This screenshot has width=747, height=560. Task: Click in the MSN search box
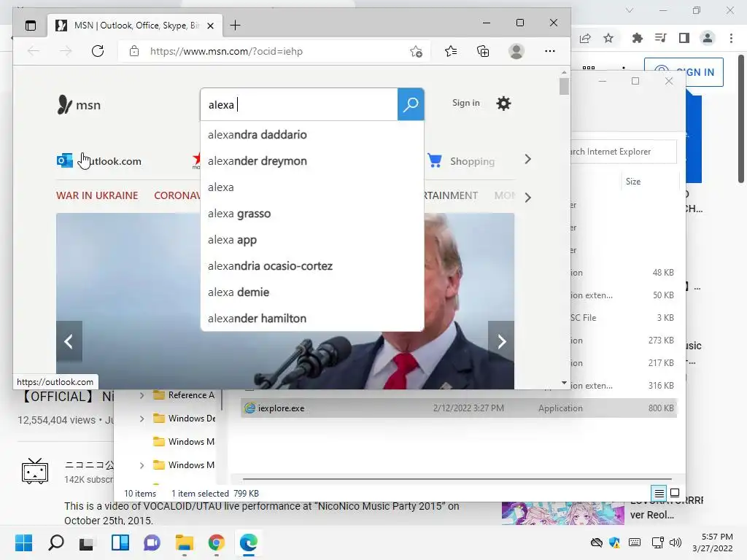click(x=299, y=104)
